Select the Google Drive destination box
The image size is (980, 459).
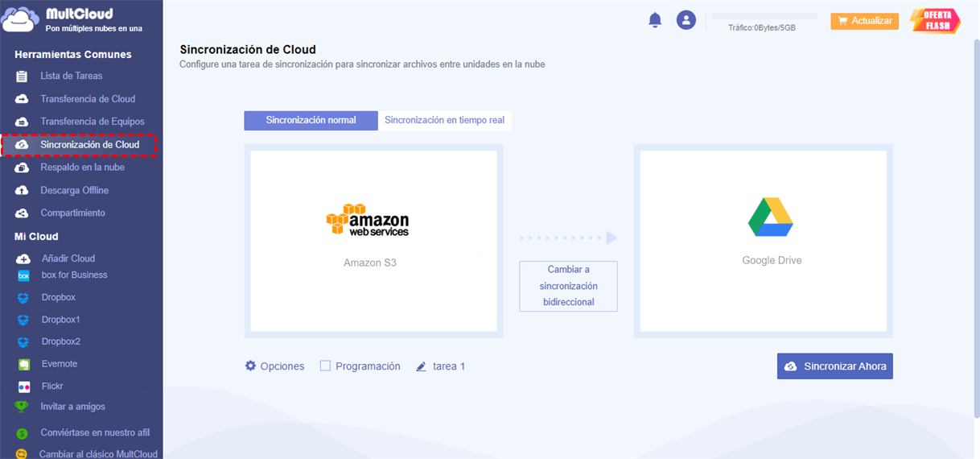click(764, 241)
